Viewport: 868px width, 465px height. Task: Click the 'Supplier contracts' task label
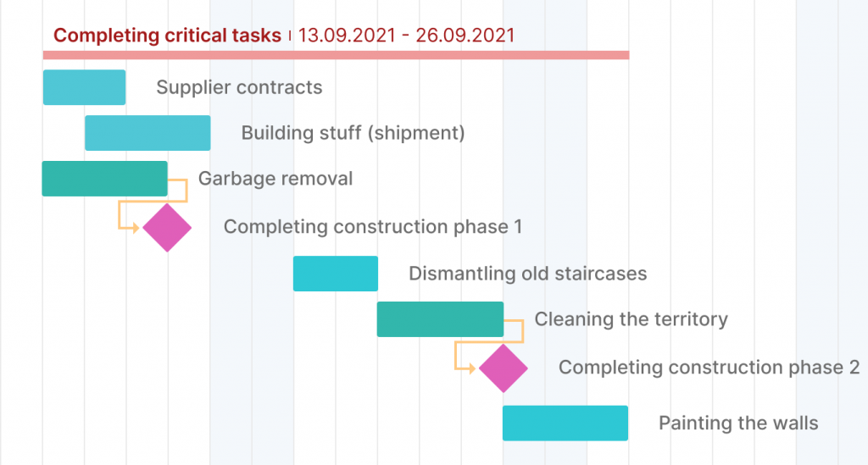pos(239,87)
